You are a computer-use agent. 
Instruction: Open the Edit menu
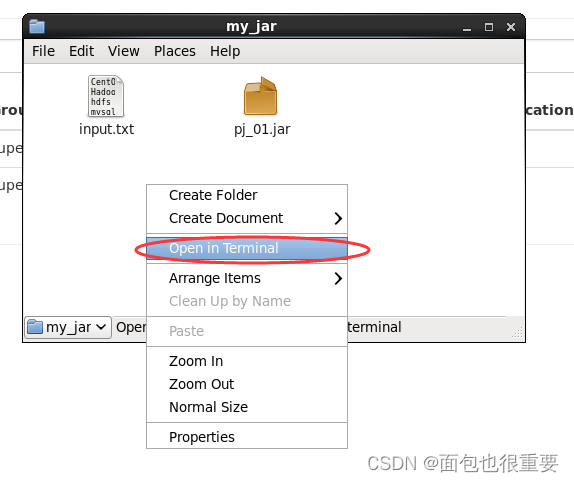point(81,51)
